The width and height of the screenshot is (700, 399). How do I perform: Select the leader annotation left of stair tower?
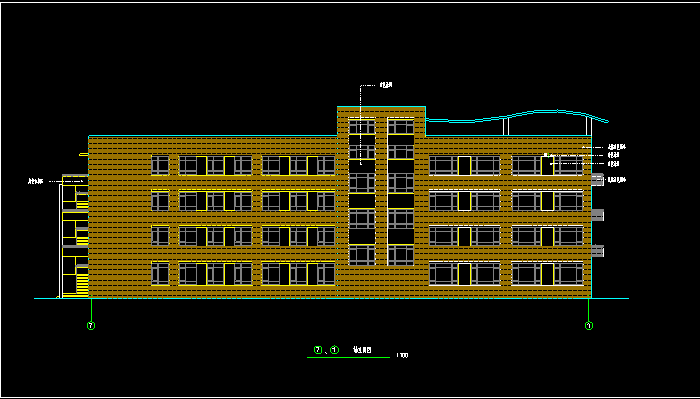point(35,181)
